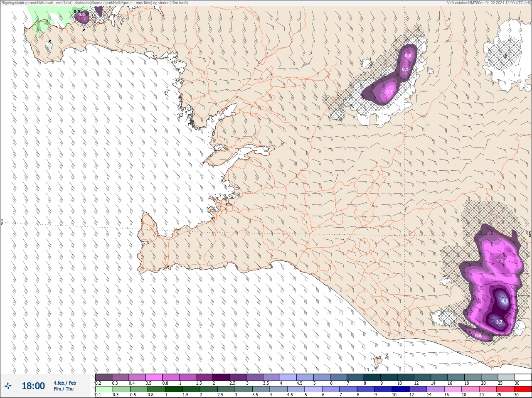The width and height of the screenshot is (532, 398).
Task: Click the 64N latitude label on the left edge
Action: point(2,223)
